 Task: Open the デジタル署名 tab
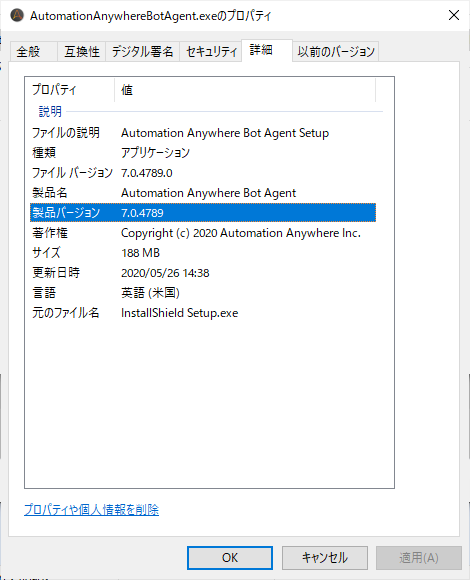[x=142, y=51]
